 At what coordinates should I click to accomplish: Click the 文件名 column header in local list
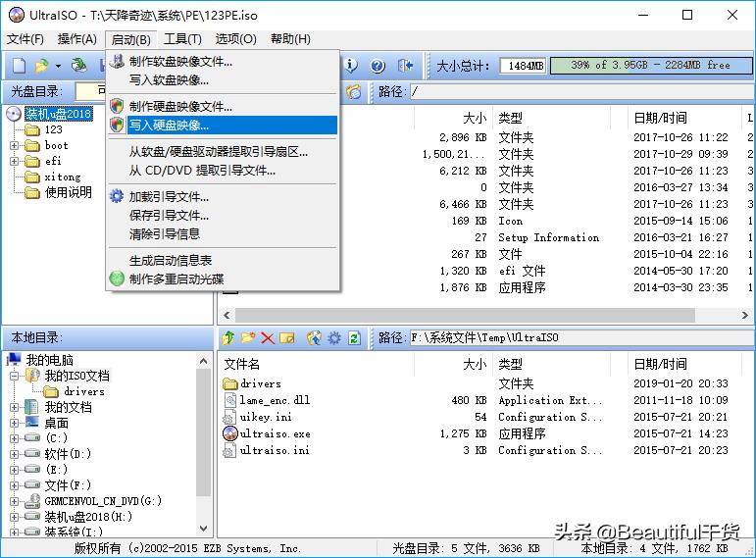pos(317,364)
